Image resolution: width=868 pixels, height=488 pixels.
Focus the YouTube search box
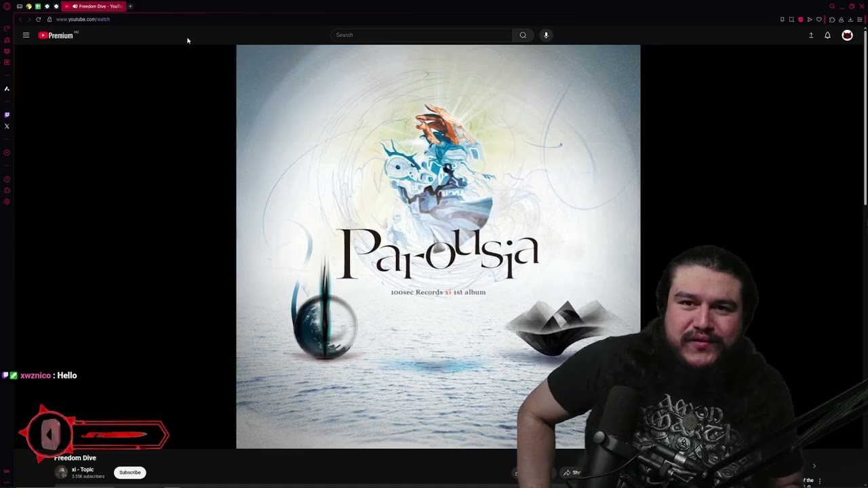(421, 35)
